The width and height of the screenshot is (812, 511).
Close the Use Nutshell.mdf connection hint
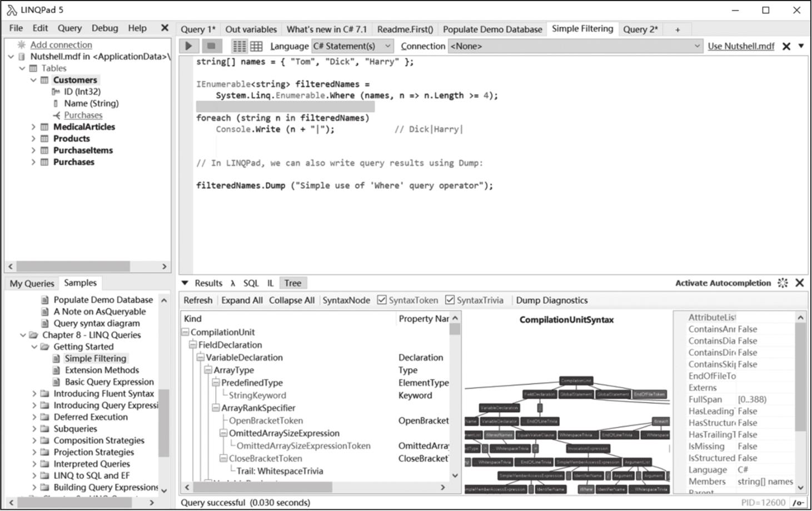coord(786,47)
